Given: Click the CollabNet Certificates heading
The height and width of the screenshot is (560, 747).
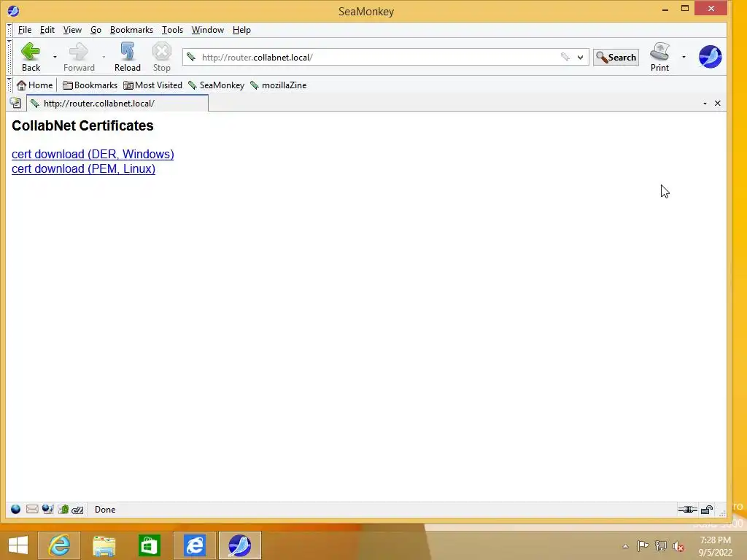Looking at the screenshot, I should point(82,125).
